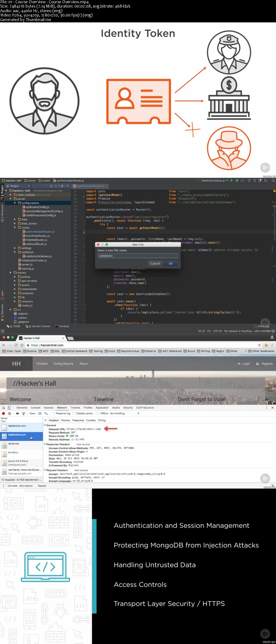Open project panel settings gear icon
The width and height of the screenshot is (276, 644).
(x=62, y=186)
